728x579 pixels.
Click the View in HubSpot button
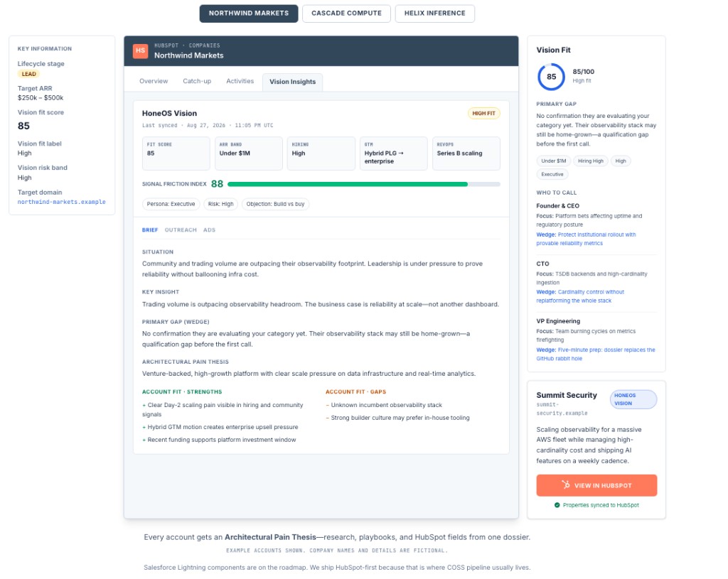click(596, 485)
